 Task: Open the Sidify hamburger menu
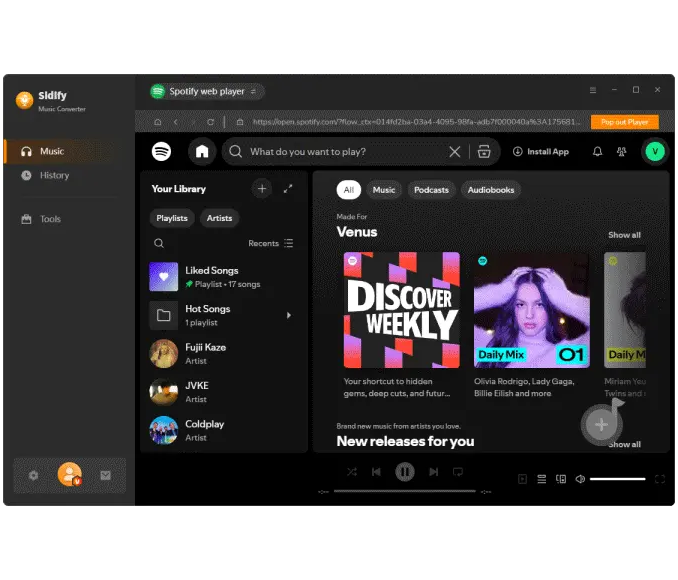pos(593,90)
